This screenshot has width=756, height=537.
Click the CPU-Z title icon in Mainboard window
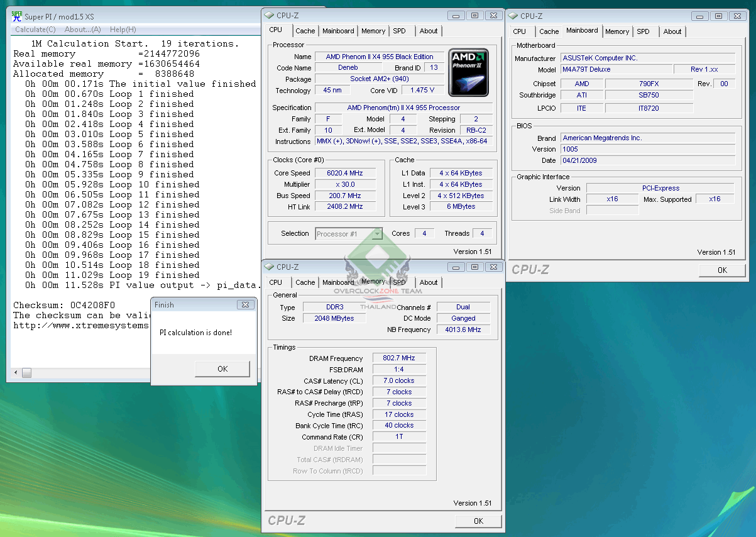[513, 16]
